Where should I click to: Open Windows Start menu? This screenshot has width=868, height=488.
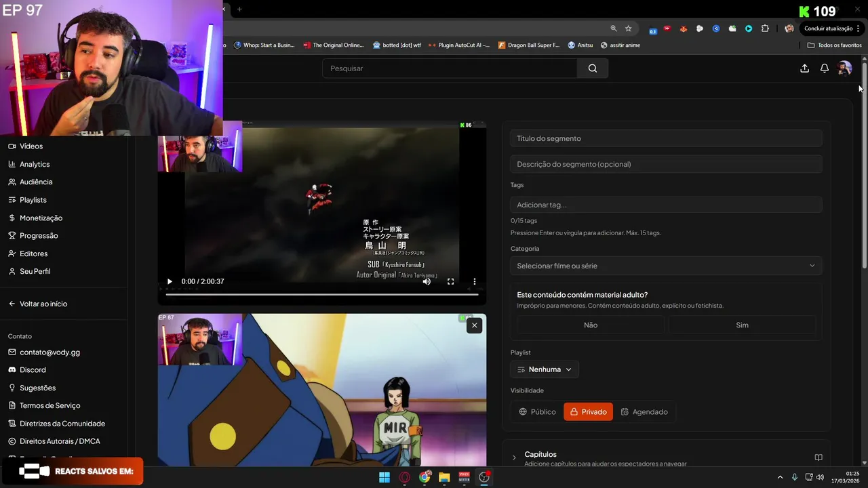pos(384,477)
